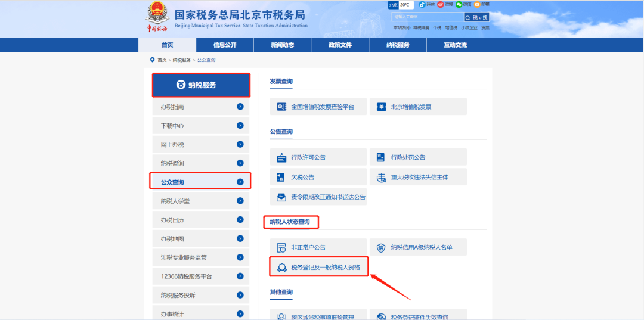This screenshot has height=320, width=644.
Task: Click the 小微企业 hot word
Action: [x=469, y=27]
